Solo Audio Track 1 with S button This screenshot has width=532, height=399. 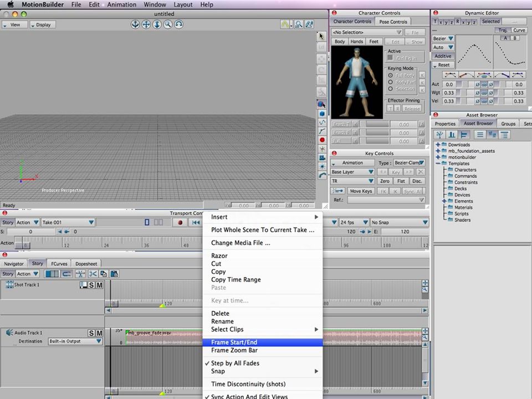click(x=91, y=333)
